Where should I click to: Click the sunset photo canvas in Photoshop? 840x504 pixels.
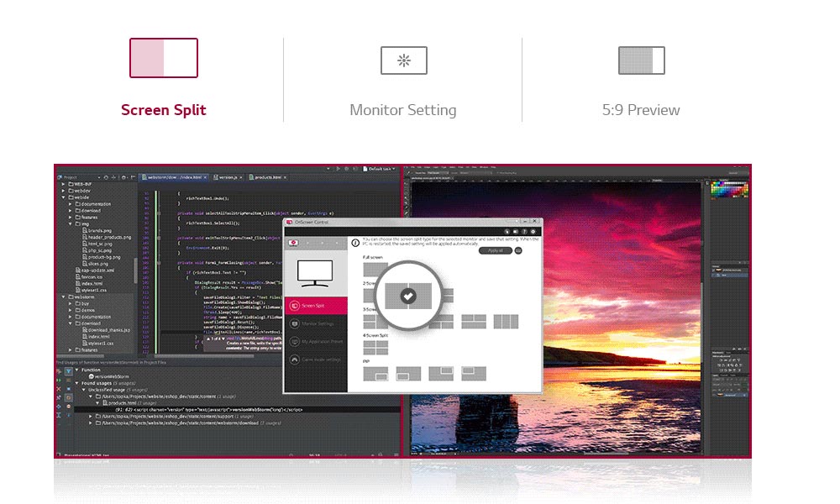(555, 317)
